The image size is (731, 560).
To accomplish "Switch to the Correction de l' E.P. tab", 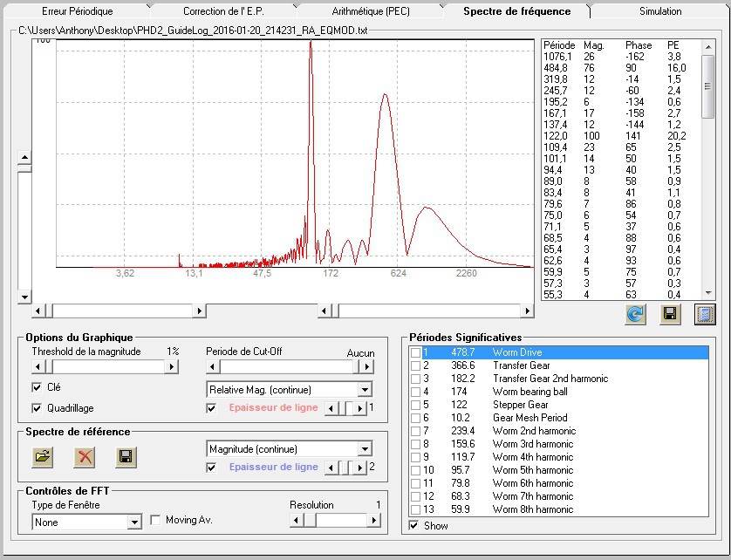I will pos(223,11).
